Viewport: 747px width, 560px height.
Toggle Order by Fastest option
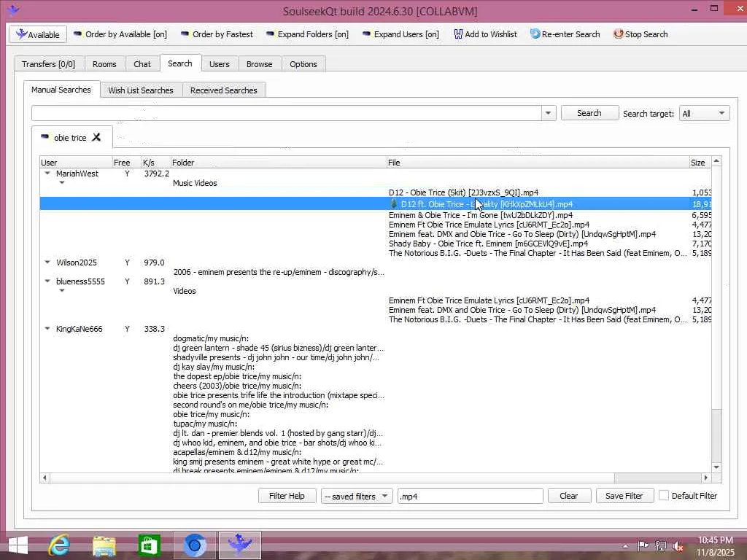(217, 34)
